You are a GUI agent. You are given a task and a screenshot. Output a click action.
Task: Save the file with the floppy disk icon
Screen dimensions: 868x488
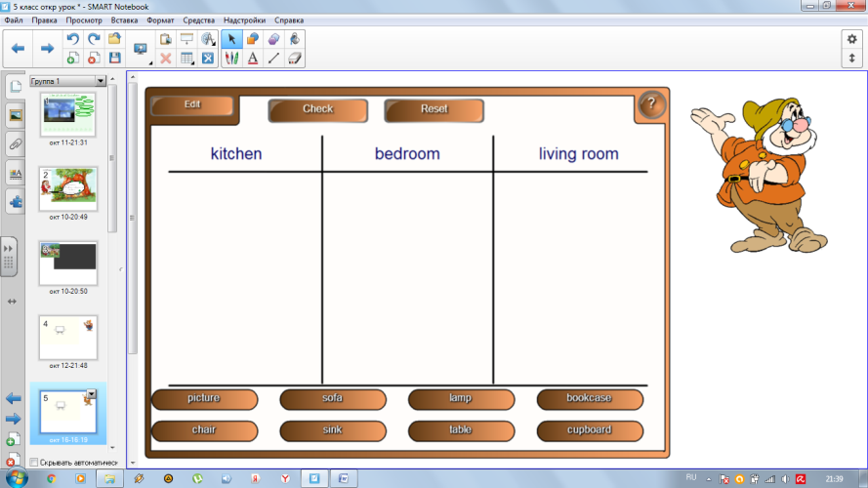(114, 59)
